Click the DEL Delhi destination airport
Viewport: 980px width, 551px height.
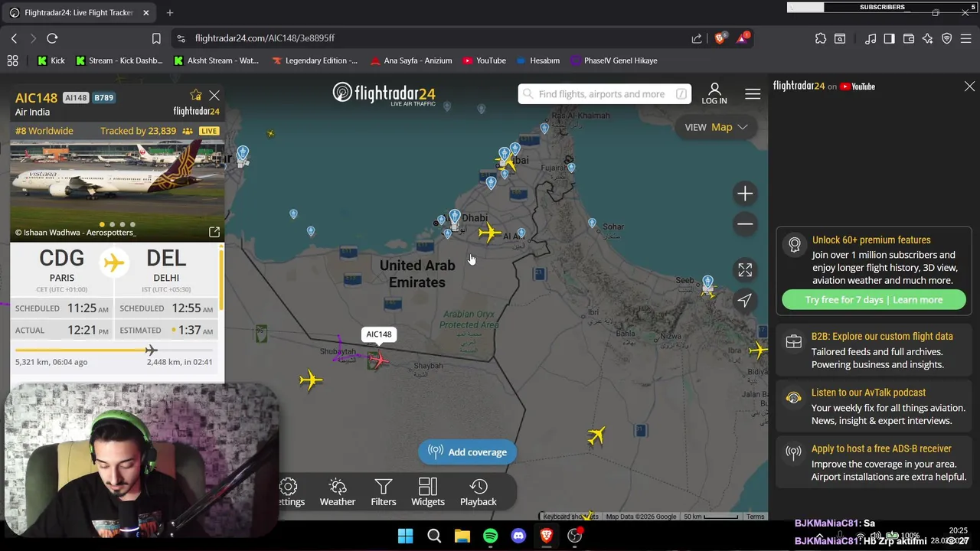click(x=166, y=266)
